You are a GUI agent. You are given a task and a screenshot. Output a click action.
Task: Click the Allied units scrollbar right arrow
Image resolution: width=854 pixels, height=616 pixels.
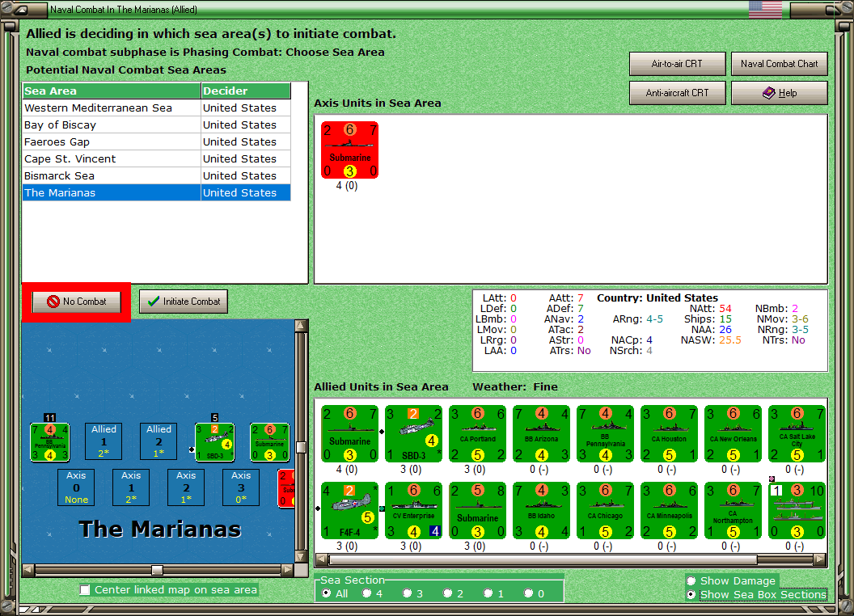820,559
